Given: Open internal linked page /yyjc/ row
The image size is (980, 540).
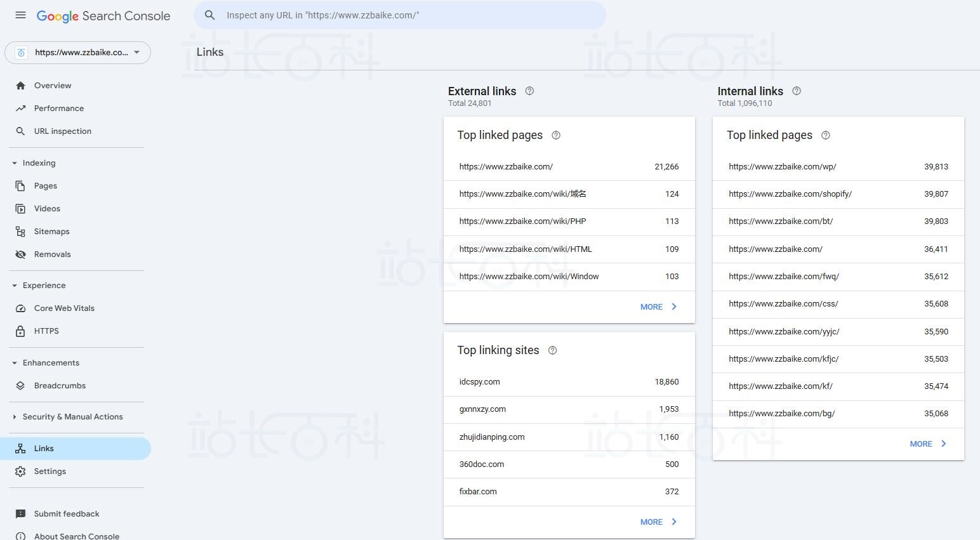Looking at the screenshot, I should coord(838,332).
